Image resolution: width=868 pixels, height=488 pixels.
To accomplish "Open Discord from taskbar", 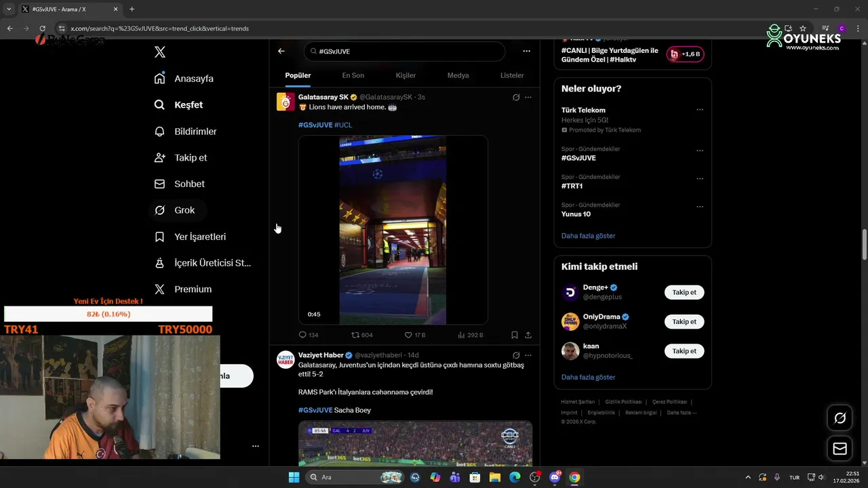I will pos(555,477).
